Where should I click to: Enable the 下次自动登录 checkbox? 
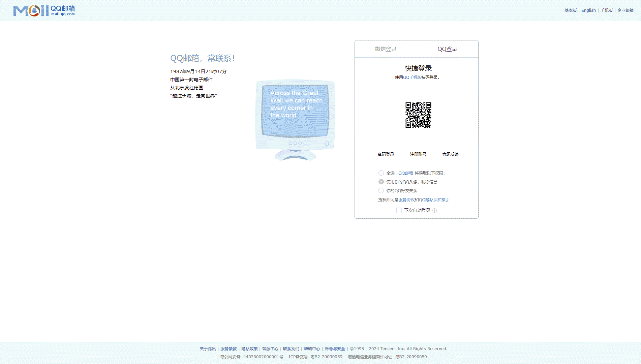(x=399, y=210)
